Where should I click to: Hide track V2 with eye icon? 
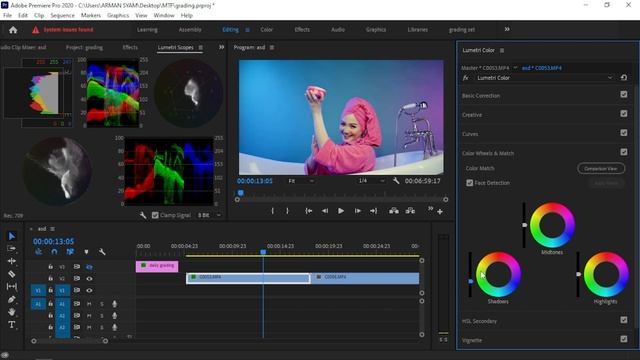pyautogui.click(x=89, y=278)
